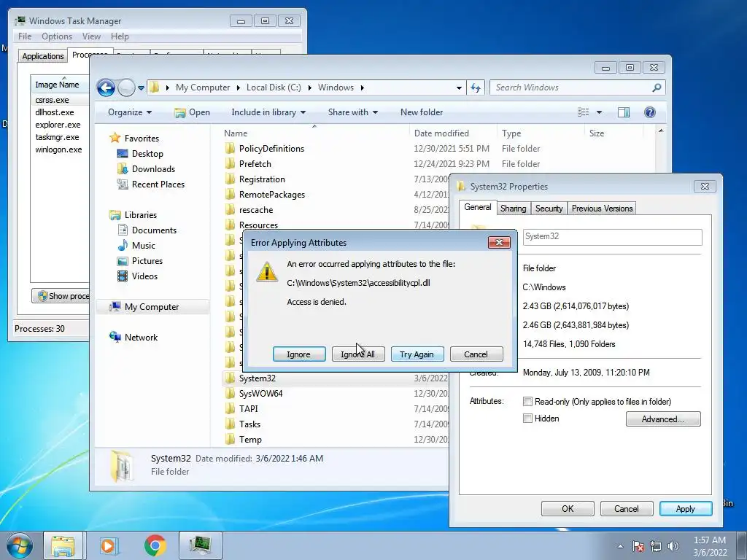
Task: Toggle the Hidden attribute checkbox
Action: coord(528,419)
